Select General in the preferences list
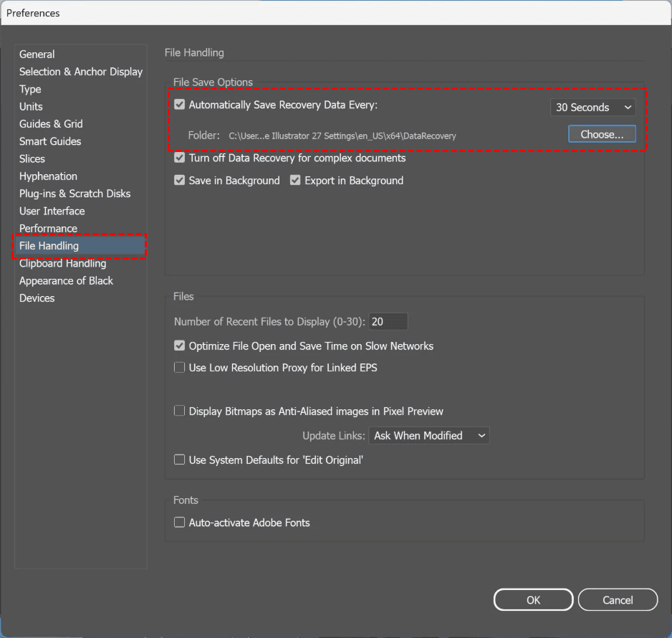This screenshot has height=638, width=672. click(37, 54)
